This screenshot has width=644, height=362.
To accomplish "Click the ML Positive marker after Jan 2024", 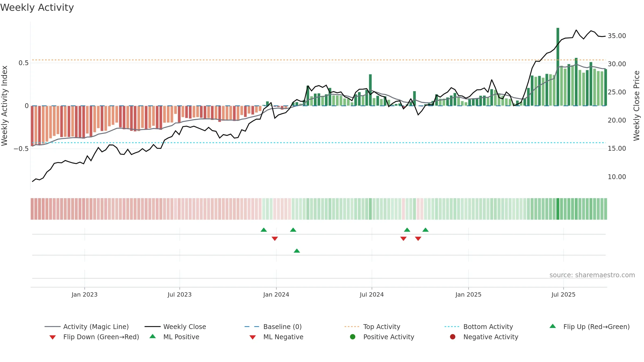I will (297, 251).
